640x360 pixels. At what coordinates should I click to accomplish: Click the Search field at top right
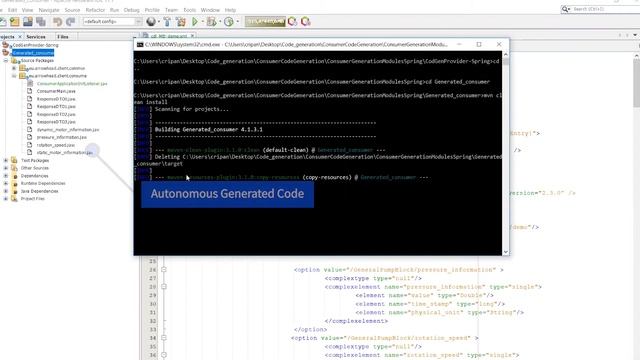600,9
